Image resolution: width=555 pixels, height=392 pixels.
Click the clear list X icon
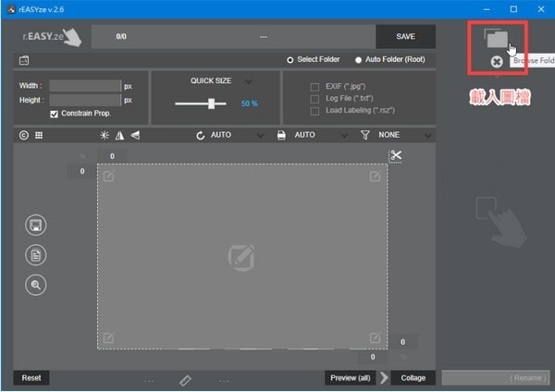(x=497, y=62)
